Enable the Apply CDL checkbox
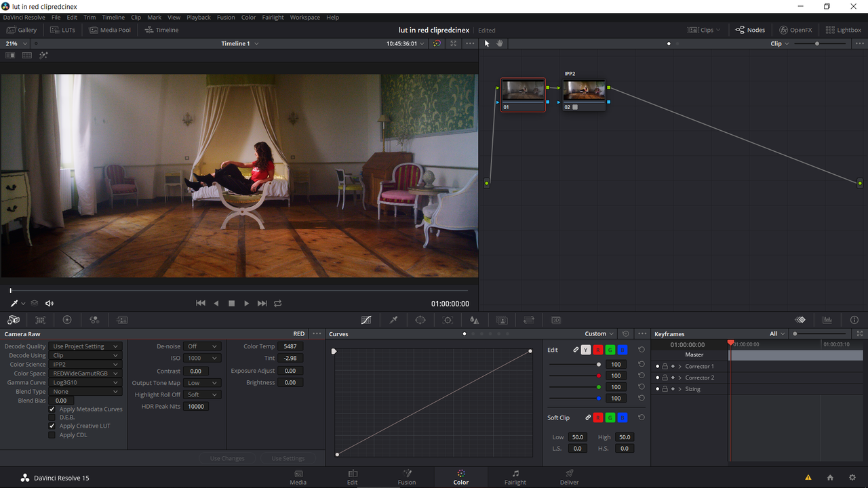The image size is (868, 488). (52, 435)
